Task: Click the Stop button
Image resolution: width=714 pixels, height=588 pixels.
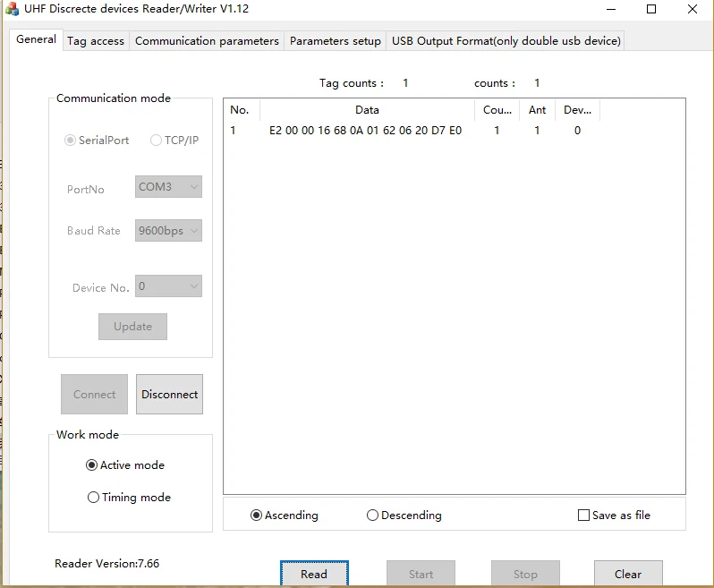Action: coord(525,574)
